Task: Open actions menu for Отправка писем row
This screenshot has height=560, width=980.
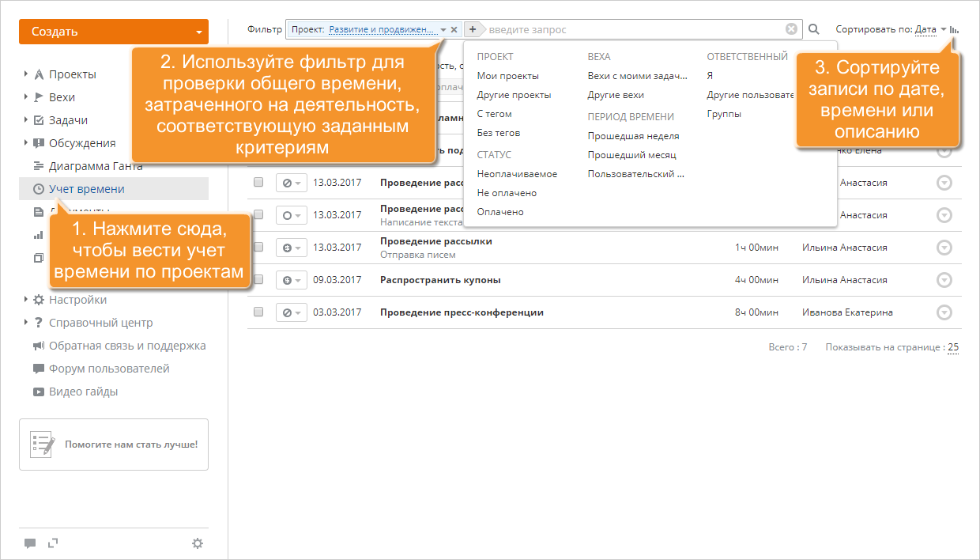Action: pos(944,248)
